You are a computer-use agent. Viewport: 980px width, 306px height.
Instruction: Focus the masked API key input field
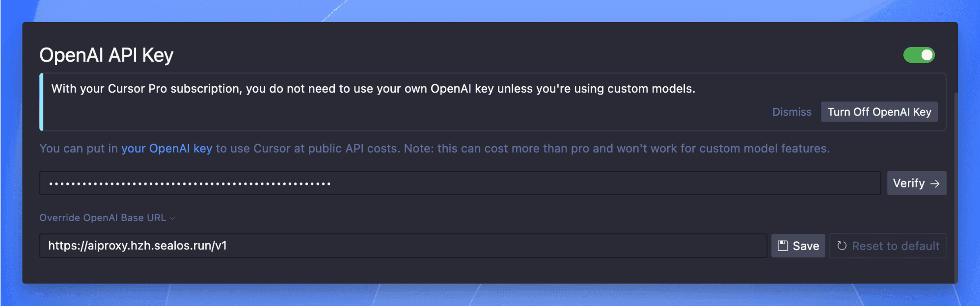pos(460,183)
